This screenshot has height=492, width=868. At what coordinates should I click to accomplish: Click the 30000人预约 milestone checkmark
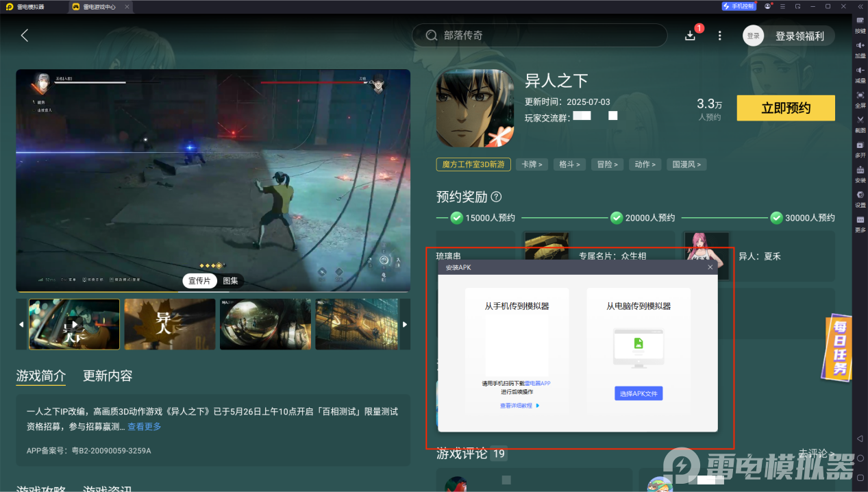[x=776, y=217]
